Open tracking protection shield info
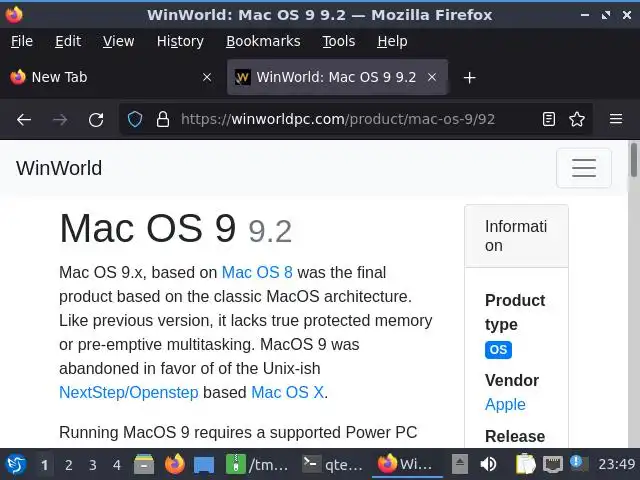This screenshot has width=640, height=480. point(135,119)
